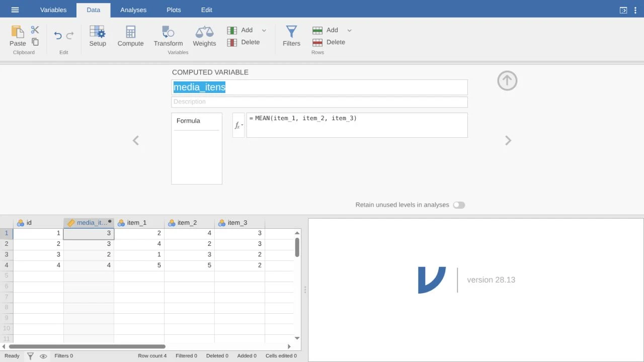
Task: Redo the last edit
Action: point(70,35)
